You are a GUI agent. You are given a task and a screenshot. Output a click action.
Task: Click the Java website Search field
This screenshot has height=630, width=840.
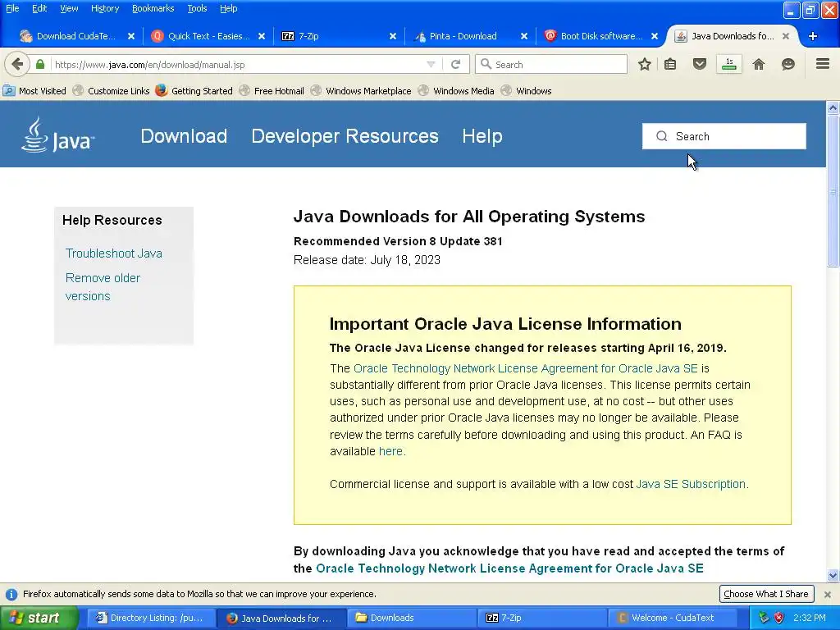coord(724,136)
